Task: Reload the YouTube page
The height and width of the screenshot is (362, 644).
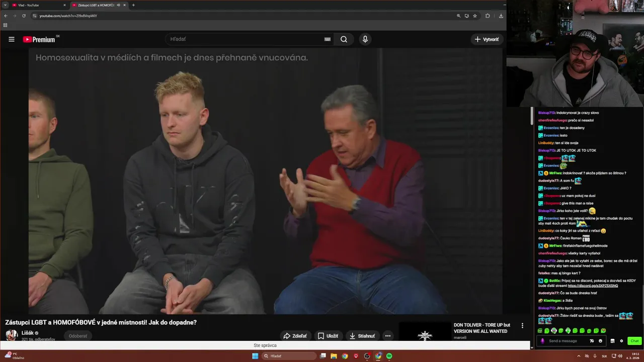Action: (x=24, y=16)
